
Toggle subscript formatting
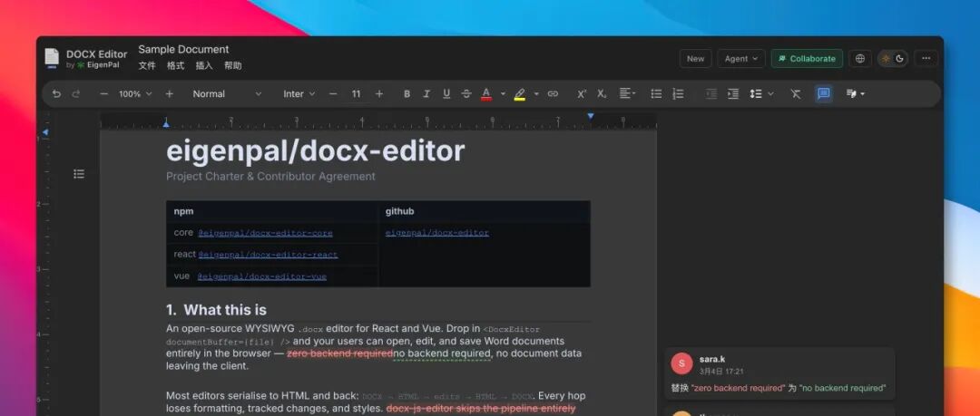tap(602, 93)
